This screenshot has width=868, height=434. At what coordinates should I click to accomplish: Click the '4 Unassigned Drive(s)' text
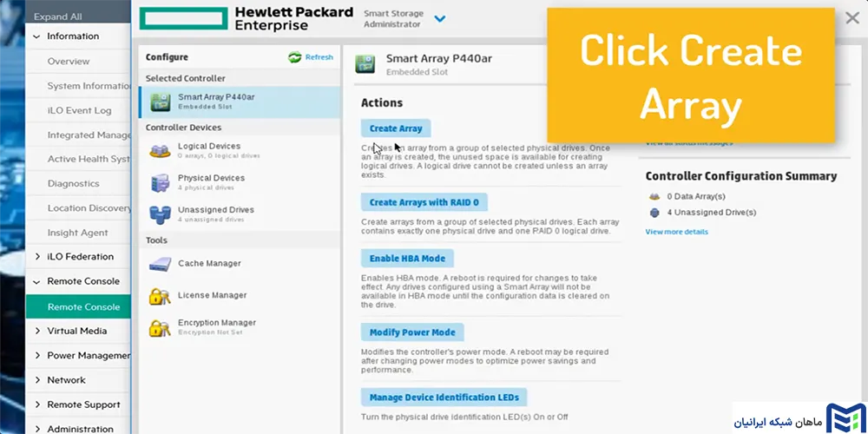pos(712,212)
